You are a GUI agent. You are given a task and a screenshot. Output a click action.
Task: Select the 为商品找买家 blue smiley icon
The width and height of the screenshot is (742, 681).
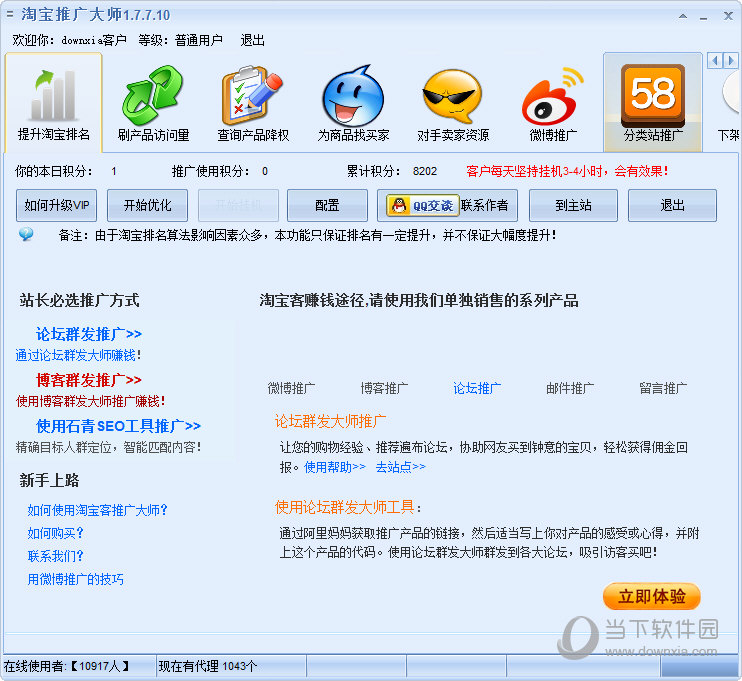(x=353, y=96)
